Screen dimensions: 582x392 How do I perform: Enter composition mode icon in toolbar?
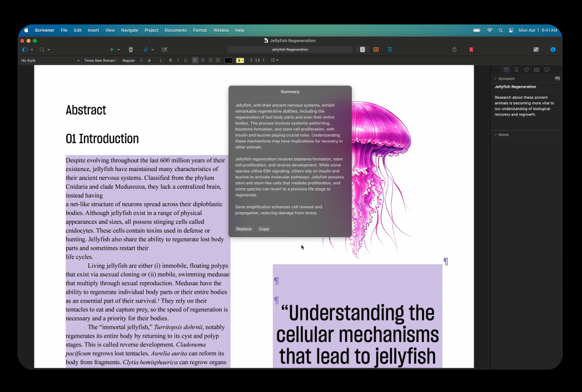tap(536, 49)
